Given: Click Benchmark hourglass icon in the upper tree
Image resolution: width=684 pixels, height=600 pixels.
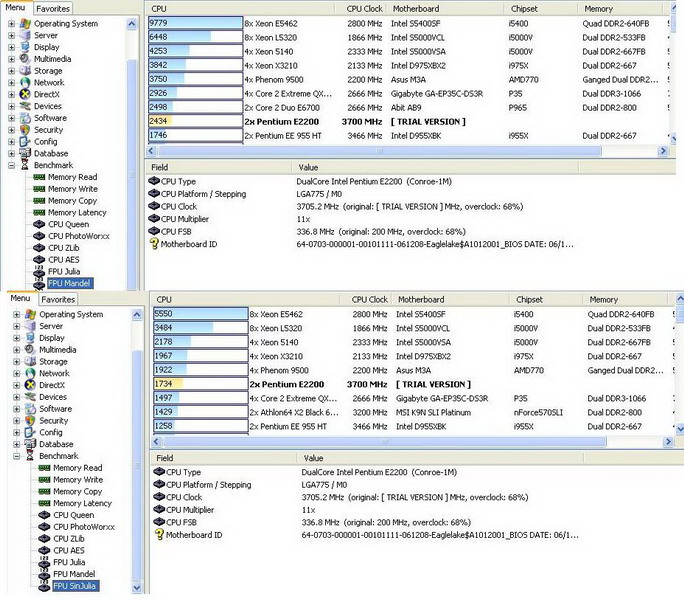Looking at the screenshot, I should 25,165.
